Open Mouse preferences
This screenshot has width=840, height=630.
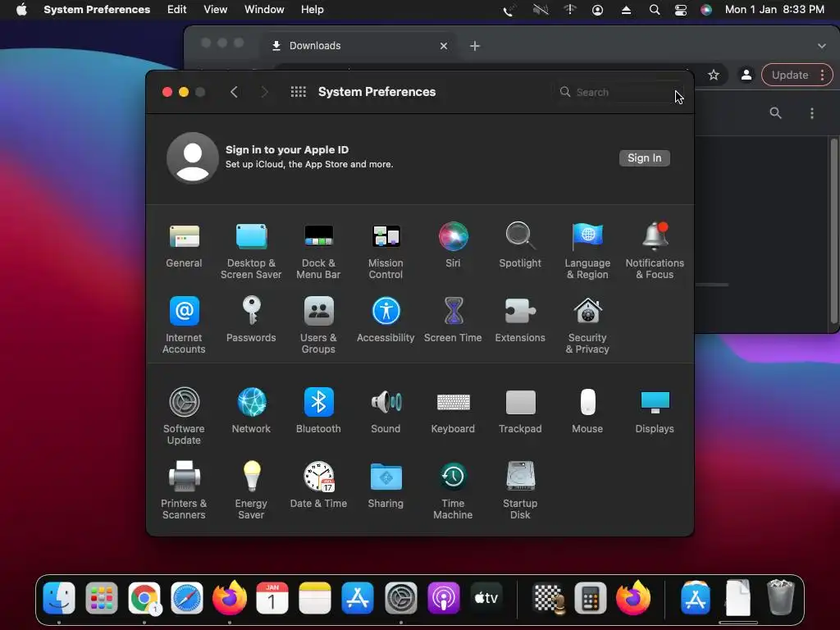[x=587, y=411]
